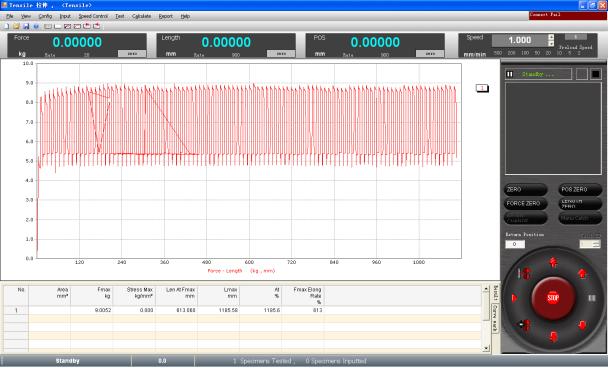Open the Speed Control menu
The width and height of the screenshot is (608, 368).
click(x=93, y=16)
